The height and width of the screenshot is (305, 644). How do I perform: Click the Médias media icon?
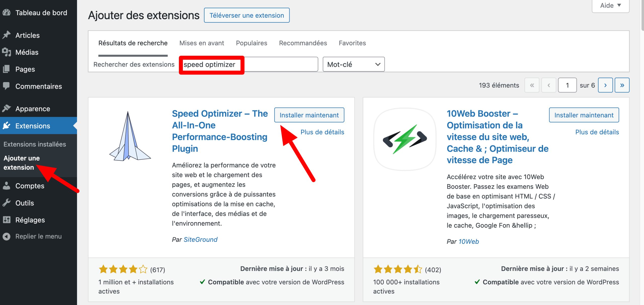click(7, 52)
